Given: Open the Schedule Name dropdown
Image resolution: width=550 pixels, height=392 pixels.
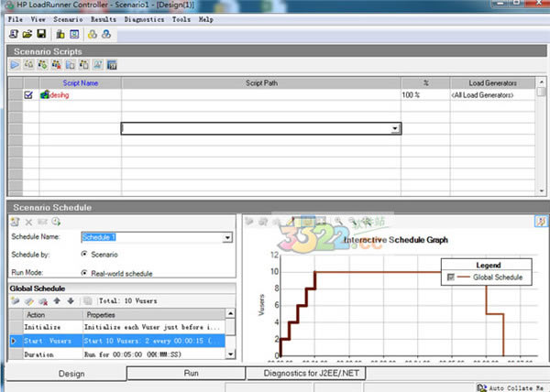Looking at the screenshot, I should coord(227,237).
